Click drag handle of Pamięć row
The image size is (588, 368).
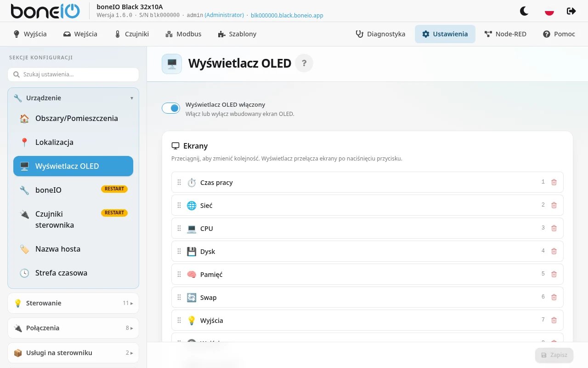pos(179,274)
